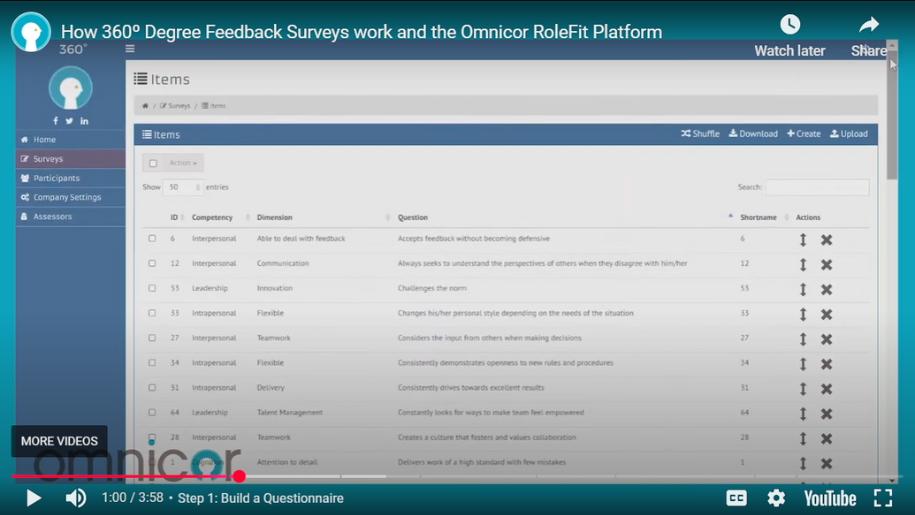
Task: Expand the Show entries count selector
Action: (183, 187)
